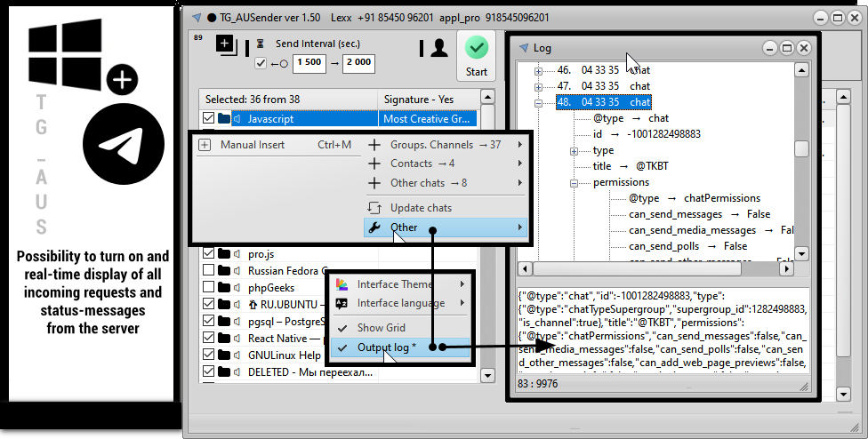Click the speaker icon of pgsql row

coord(237,321)
